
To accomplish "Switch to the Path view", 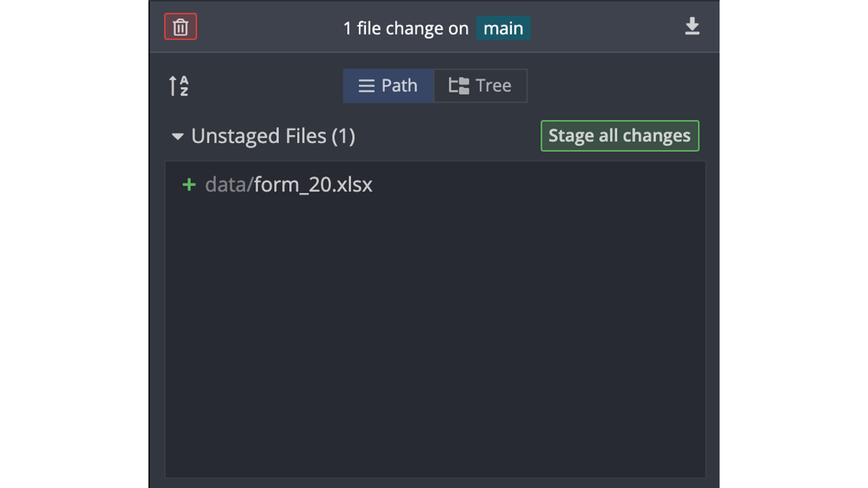I will point(388,86).
